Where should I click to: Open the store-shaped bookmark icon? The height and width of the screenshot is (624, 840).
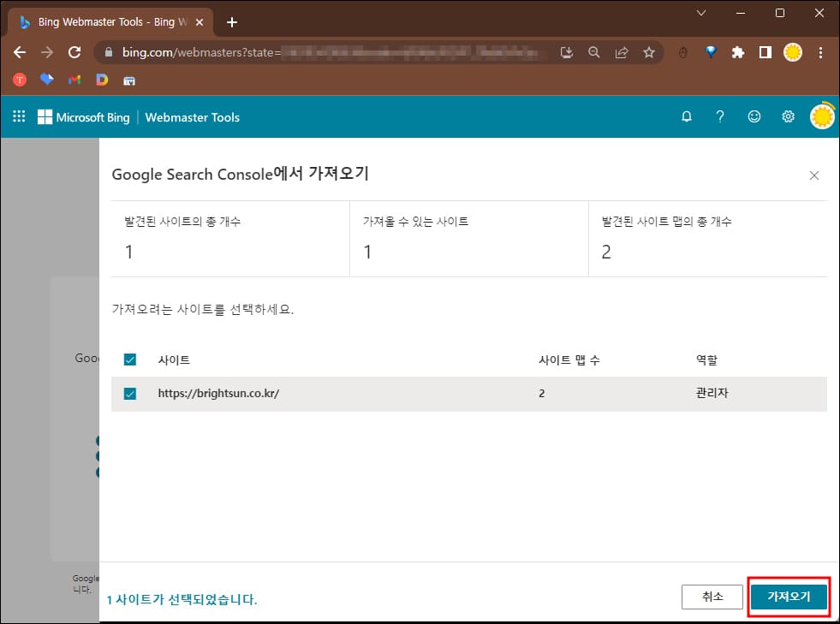pos(129,80)
